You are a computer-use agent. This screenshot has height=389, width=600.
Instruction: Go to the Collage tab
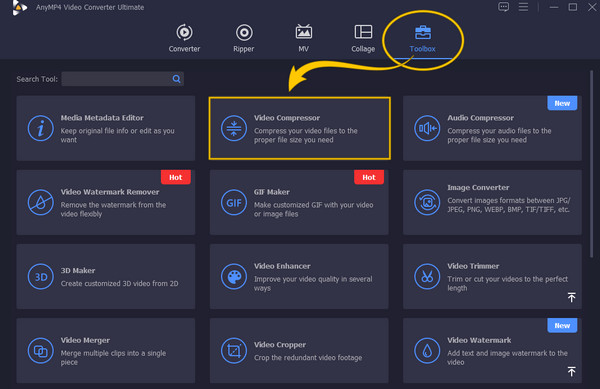[363, 38]
